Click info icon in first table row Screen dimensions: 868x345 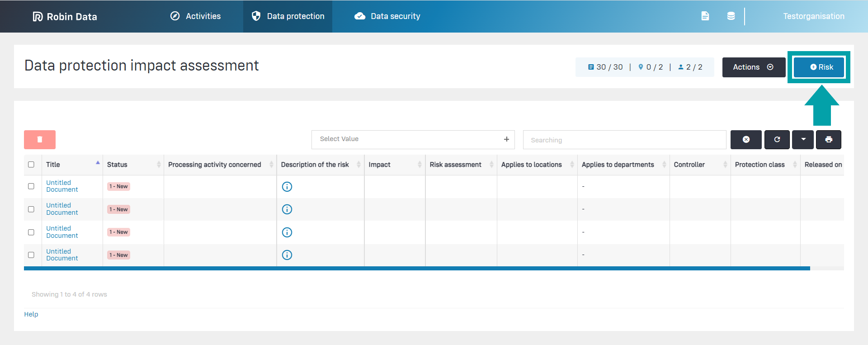[287, 187]
